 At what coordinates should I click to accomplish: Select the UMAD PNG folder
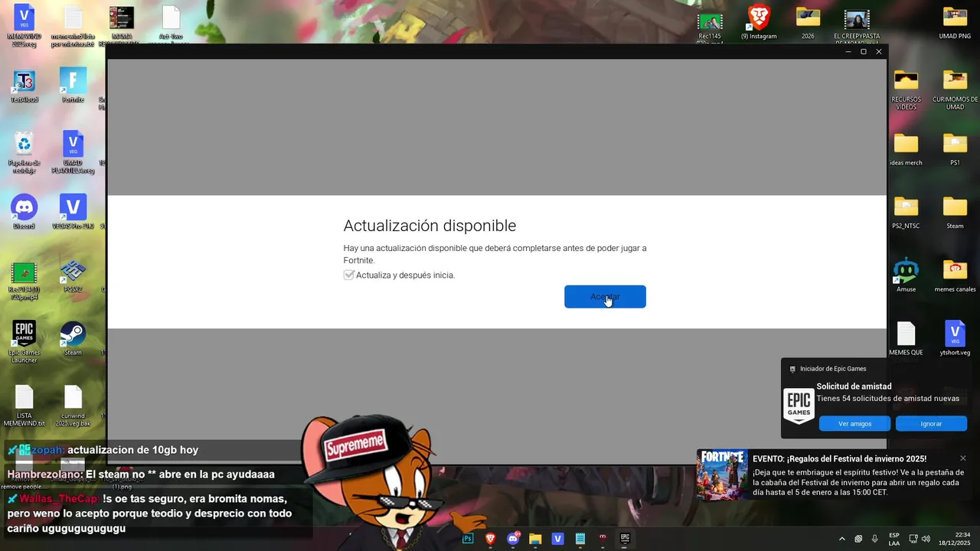coord(955,21)
